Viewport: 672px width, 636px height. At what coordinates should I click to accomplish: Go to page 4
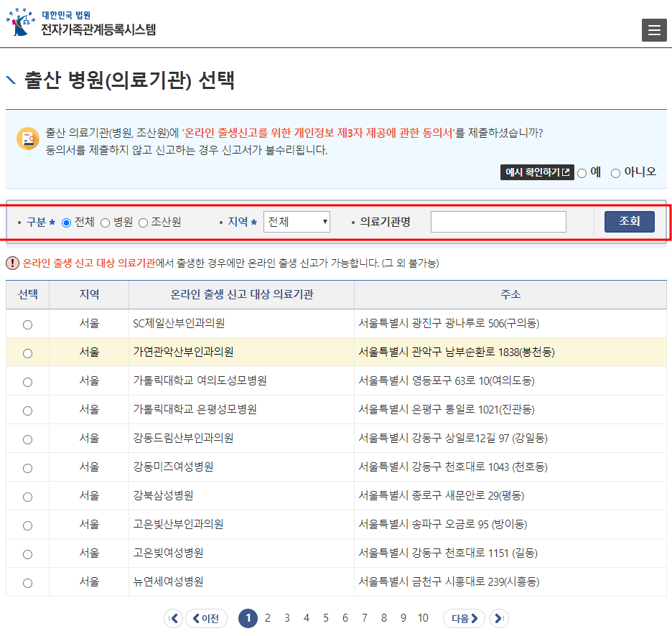pos(306,618)
